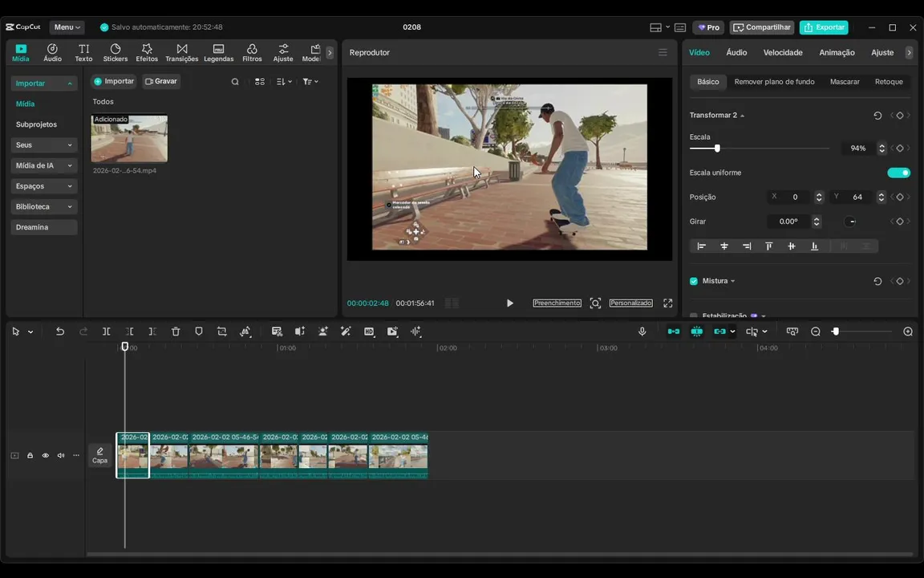This screenshot has height=578, width=924.
Task: Open the Transições panel icon
Action: pyautogui.click(x=182, y=53)
